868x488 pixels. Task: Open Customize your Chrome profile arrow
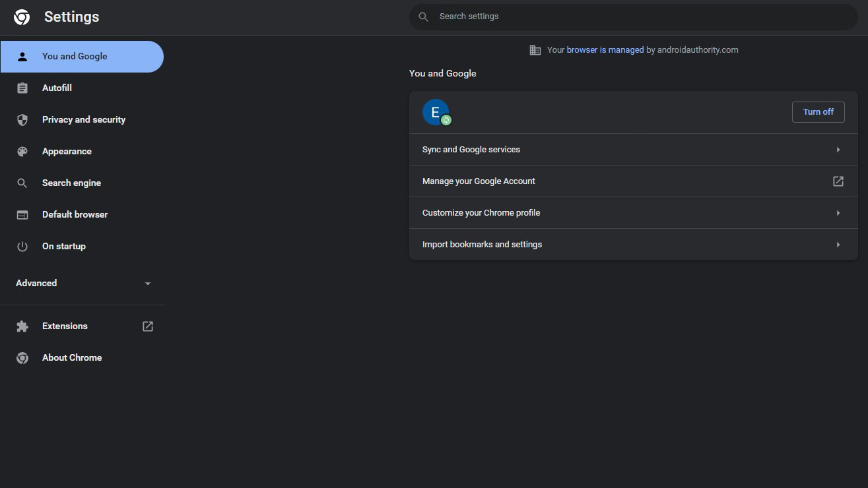(x=838, y=213)
